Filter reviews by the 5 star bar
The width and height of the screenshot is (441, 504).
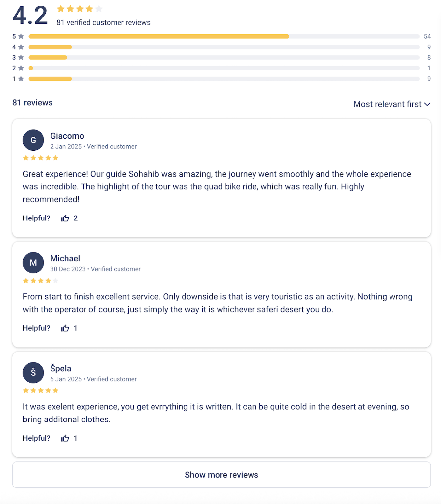point(224,36)
